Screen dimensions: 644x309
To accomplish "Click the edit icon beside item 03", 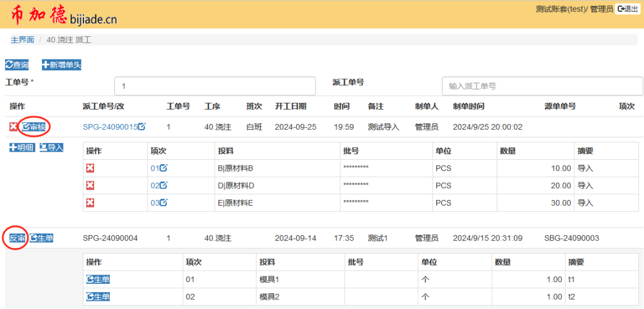I will [x=164, y=202].
